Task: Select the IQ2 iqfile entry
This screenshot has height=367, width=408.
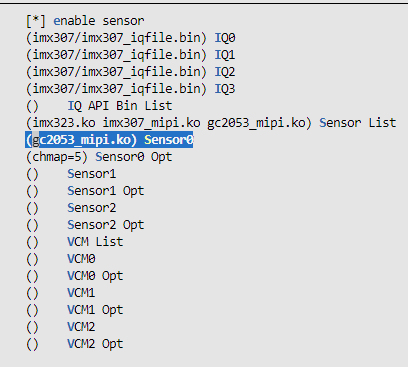Action: pyautogui.click(x=131, y=72)
